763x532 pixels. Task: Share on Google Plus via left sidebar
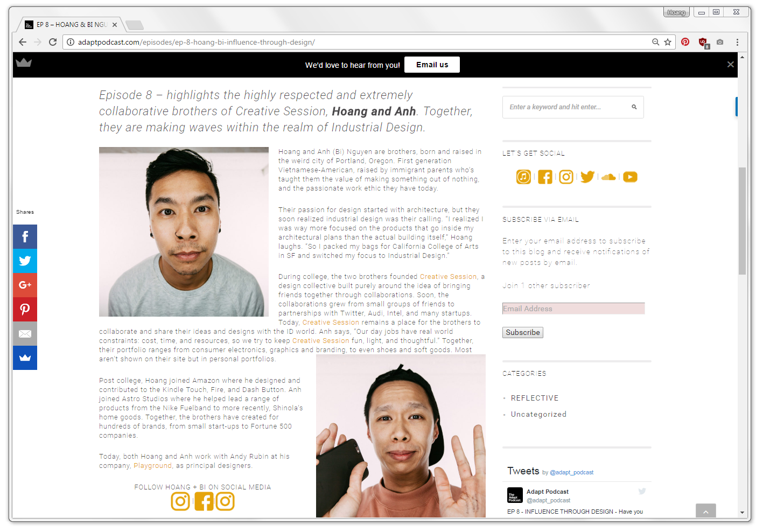[x=25, y=285]
